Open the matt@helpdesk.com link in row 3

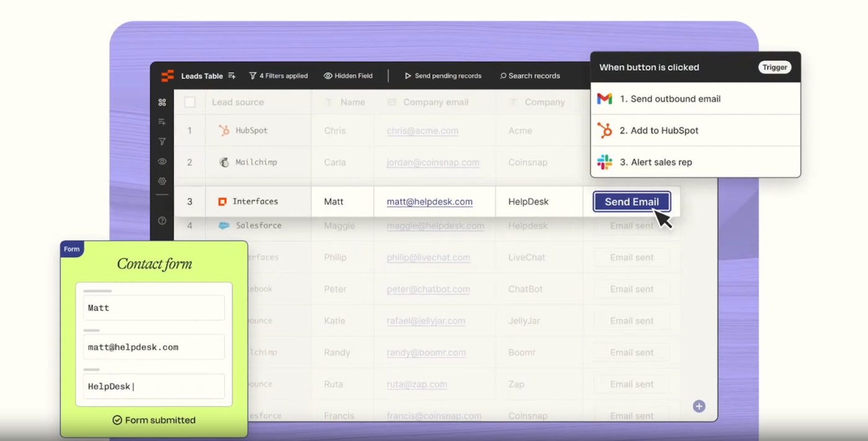tap(430, 202)
